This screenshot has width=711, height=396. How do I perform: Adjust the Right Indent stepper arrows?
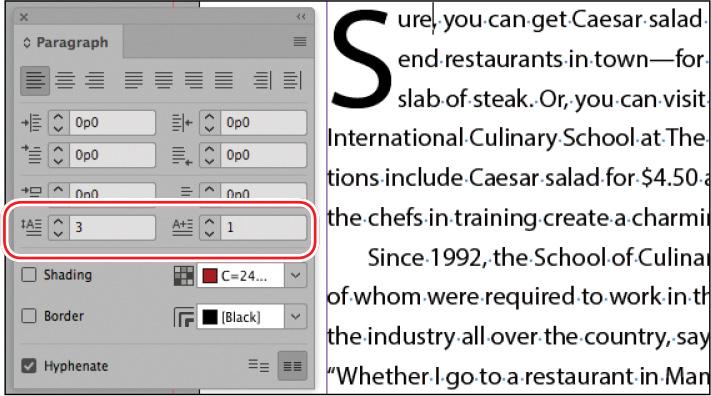point(209,123)
